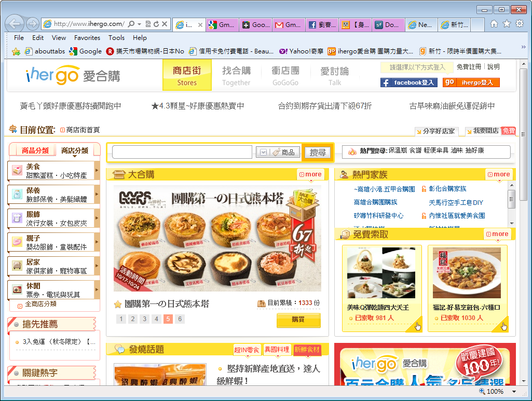Click the Compatibility View icon in address bar

[148, 24]
